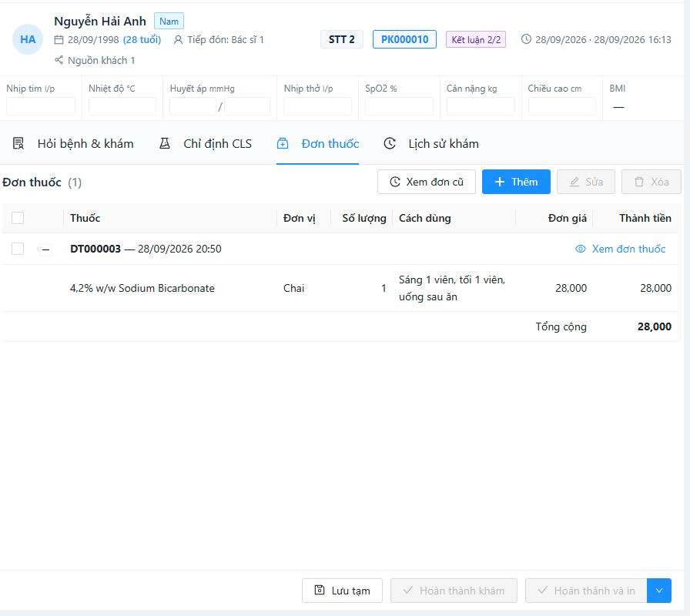The height and width of the screenshot is (616, 690).
Task: Click the flask icon of Chỉ định CLS
Action: [x=165, y=143]
